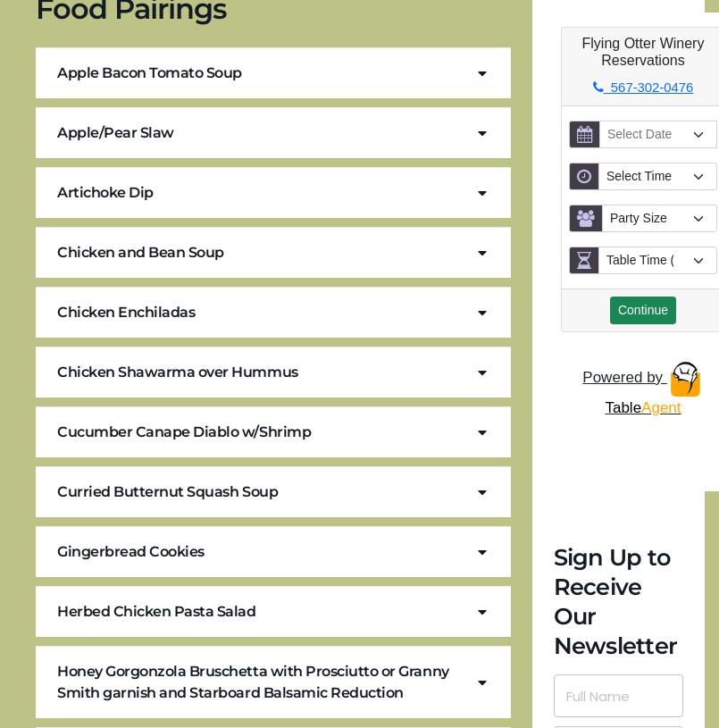Click the clock icon beside Select Time

pyautogui.click(x=584, y=177)
